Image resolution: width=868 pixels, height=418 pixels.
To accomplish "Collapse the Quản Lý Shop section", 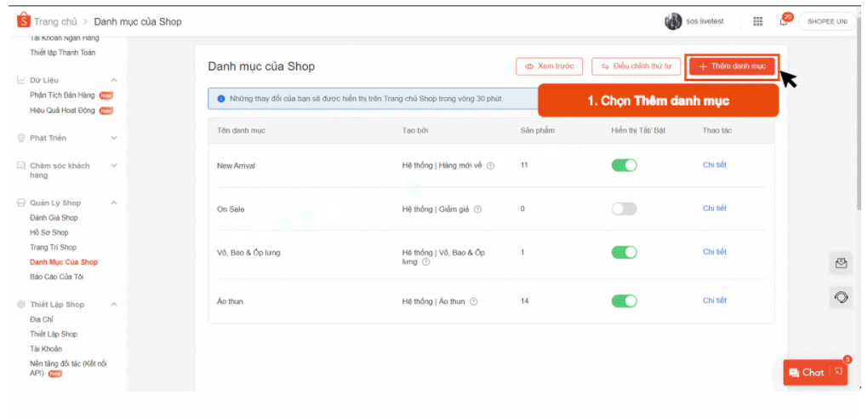I will point(114,203).
